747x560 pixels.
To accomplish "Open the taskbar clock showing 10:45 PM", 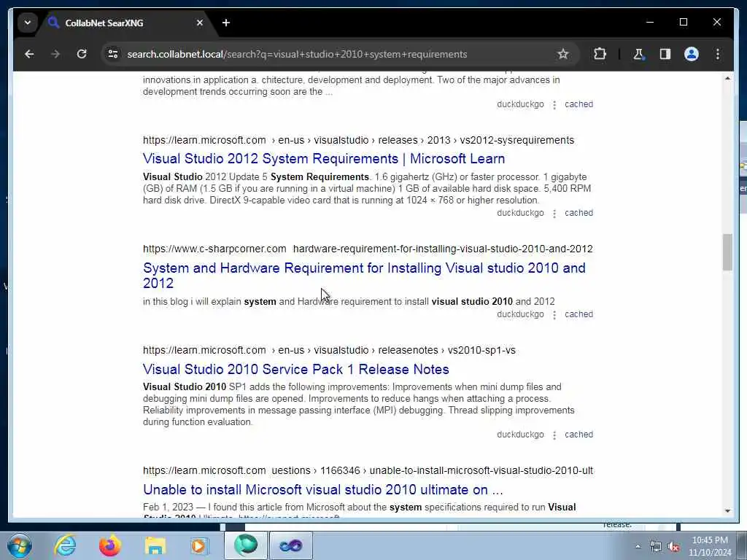I will tap(710, 546).
